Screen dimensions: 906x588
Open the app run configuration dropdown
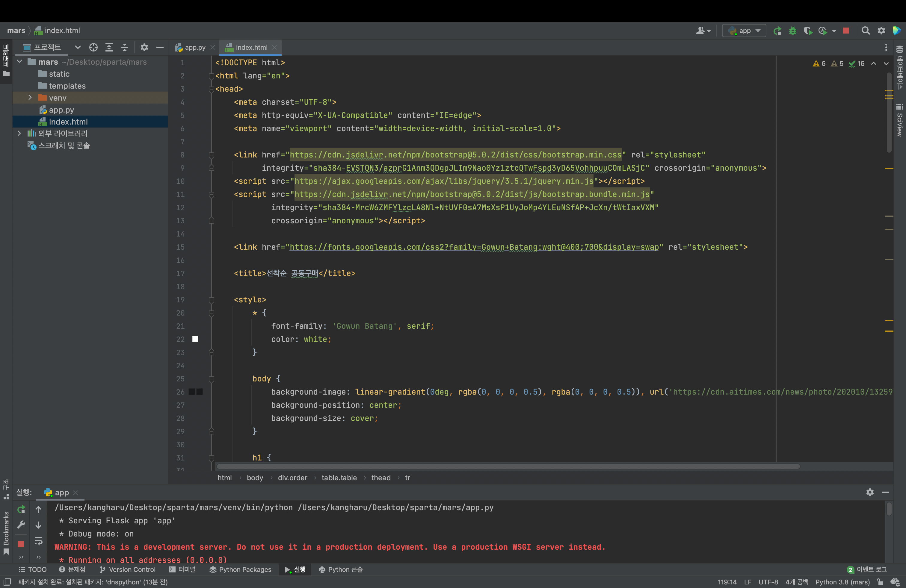pos(744,31)
